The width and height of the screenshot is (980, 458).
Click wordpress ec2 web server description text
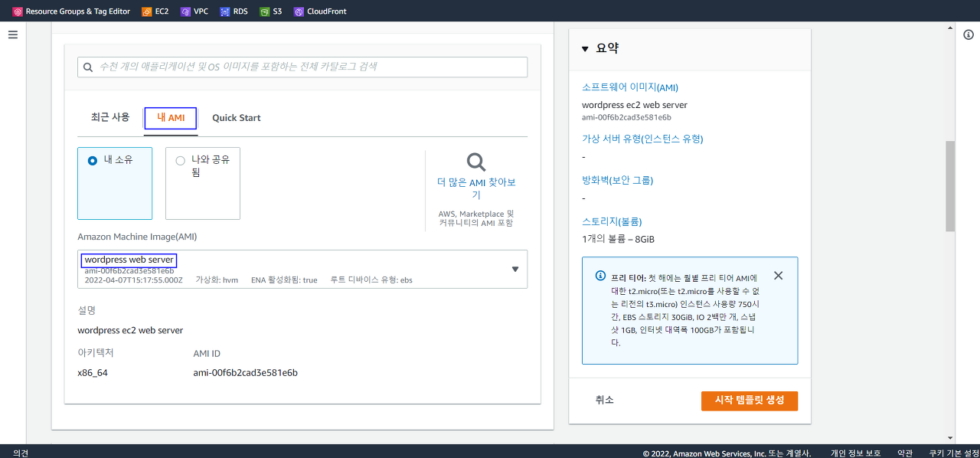130,331
